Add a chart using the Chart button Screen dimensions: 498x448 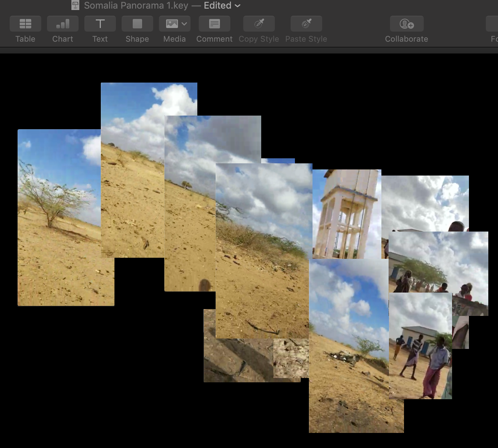point(63,24)
